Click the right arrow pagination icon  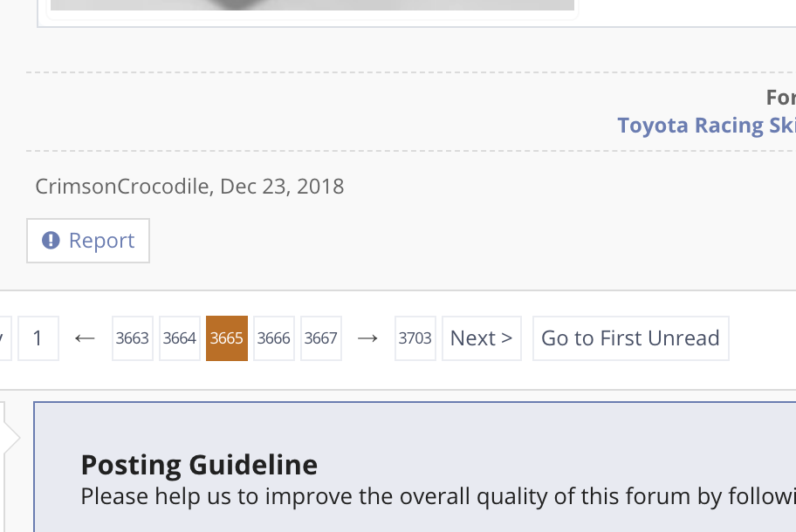click(x=367, y=338)
